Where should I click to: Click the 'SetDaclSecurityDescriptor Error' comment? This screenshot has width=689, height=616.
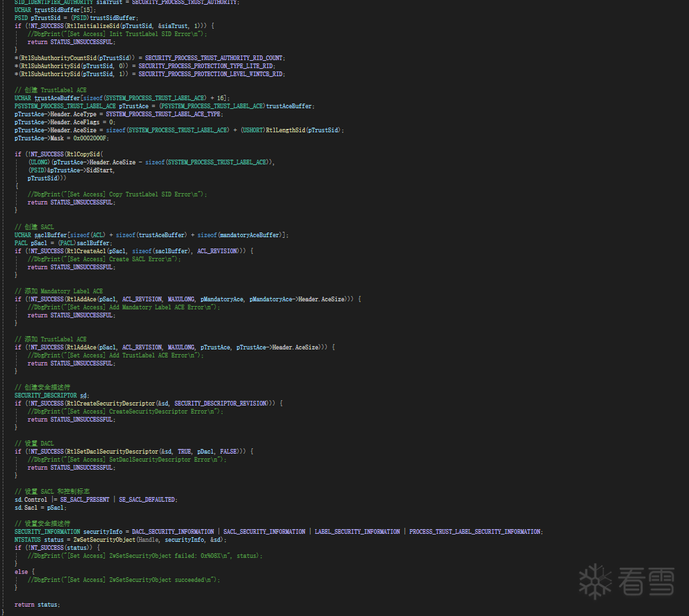click(x=127, y=460)
